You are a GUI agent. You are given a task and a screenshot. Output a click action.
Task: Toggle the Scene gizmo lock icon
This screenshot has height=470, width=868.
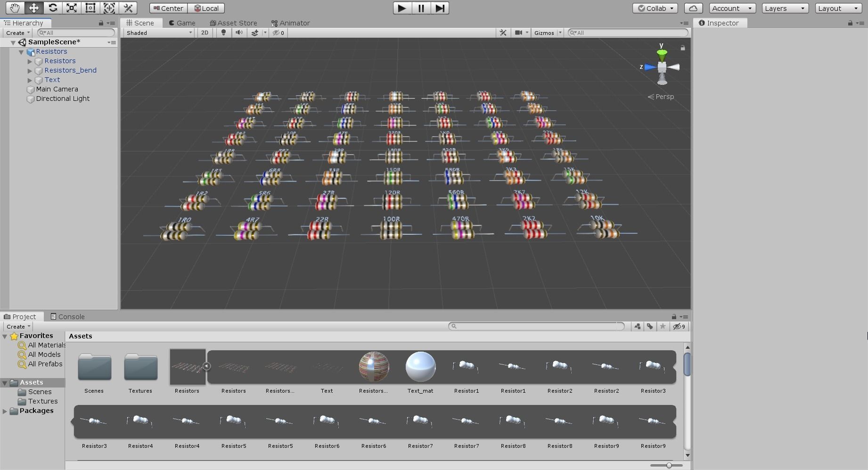(683, 48)
